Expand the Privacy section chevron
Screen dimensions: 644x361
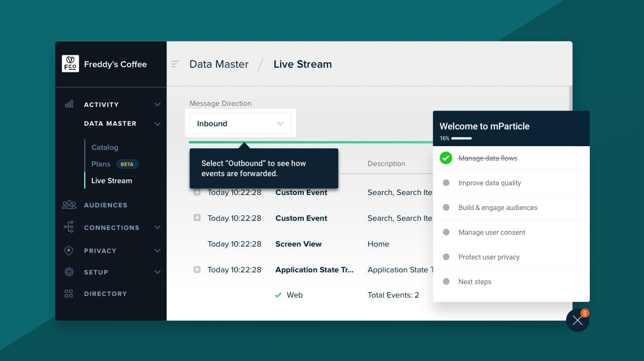pos(157,250)
